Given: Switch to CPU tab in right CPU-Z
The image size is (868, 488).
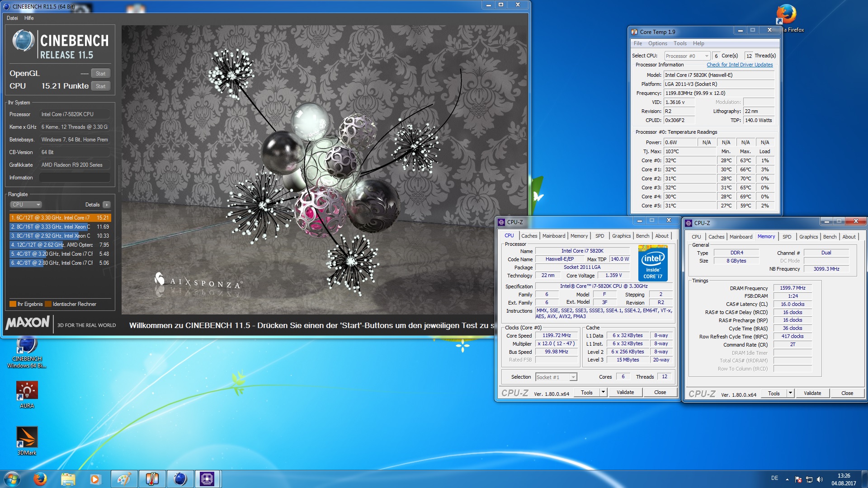Looking at the screenshot, I should 696,237.
